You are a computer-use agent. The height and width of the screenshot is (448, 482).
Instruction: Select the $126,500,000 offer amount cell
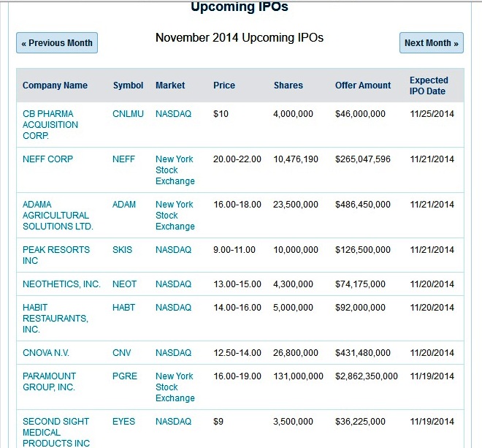point(363,249)
